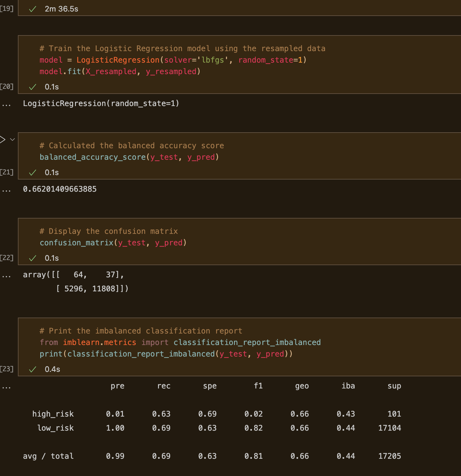
Task: Select the execution count label [21]
Action: pos(7,172)
